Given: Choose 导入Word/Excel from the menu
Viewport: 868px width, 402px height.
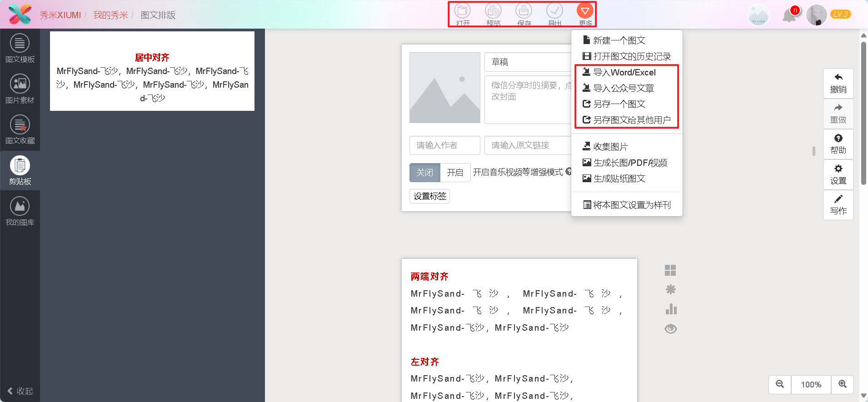Looking at the screenshot, I should click(x=627, y=72).
